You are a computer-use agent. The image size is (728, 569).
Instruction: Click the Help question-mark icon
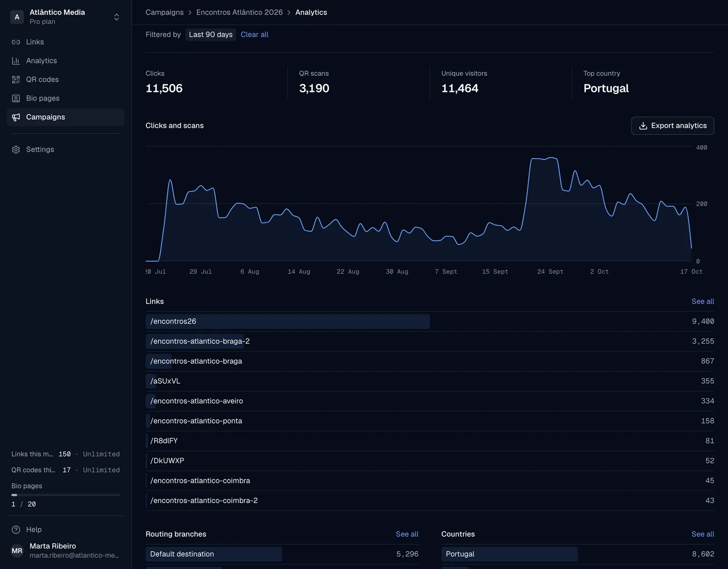[x=16, y=529]
